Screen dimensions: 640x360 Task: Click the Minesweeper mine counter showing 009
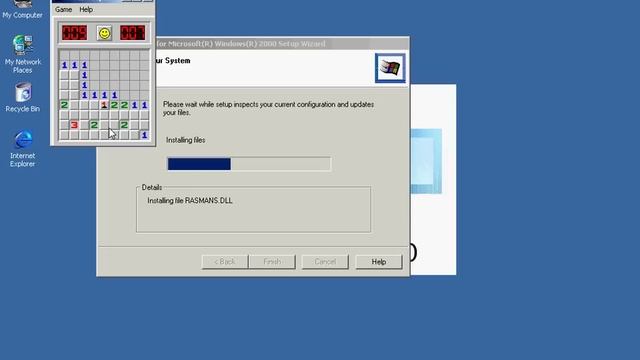(x=75, y=33)
